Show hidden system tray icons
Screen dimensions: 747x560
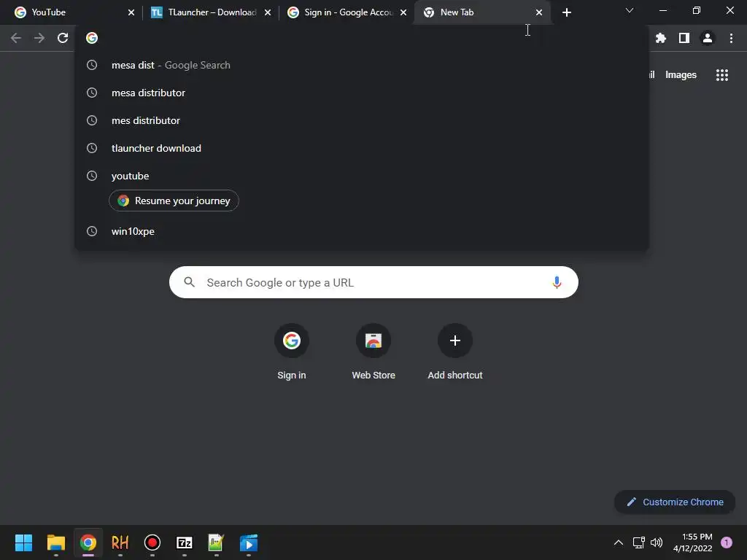click(x=619, y=542)
